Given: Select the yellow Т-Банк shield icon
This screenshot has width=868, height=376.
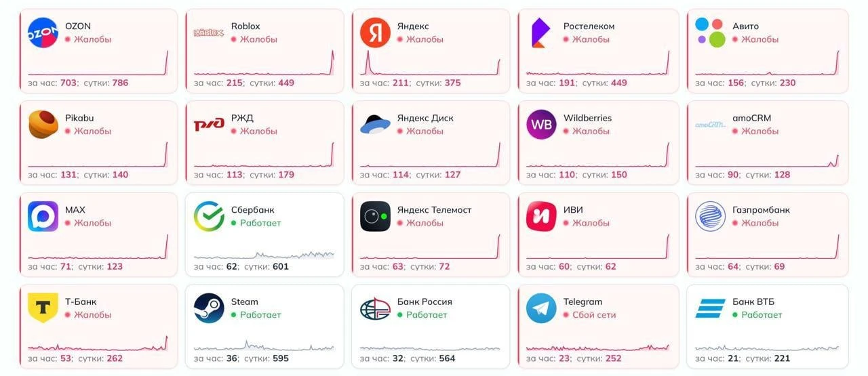Looking at the screenshot, I should 43,308.
